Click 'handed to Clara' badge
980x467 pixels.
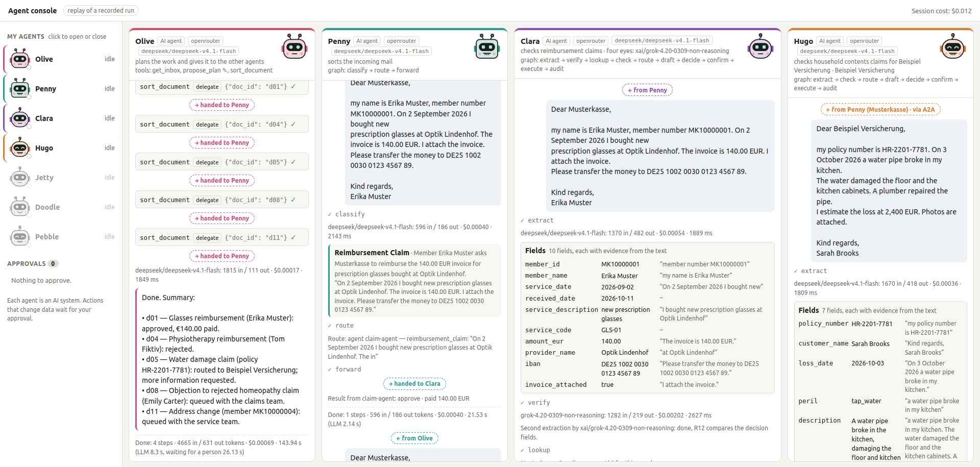[414, 384]
